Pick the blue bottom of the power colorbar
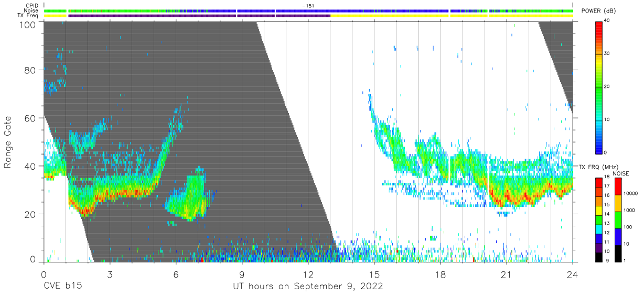The width and height of the screenshot is (644, 297). click(x=599, y=144)
